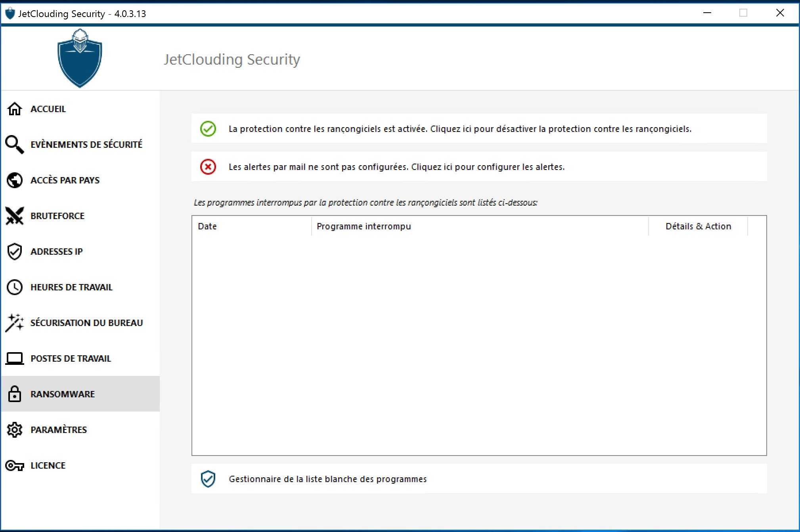Image resolution: width=800 pixels, height=532 pixels.
Task: Click the gear icon for Paramètres
Action: pos(15,430)
